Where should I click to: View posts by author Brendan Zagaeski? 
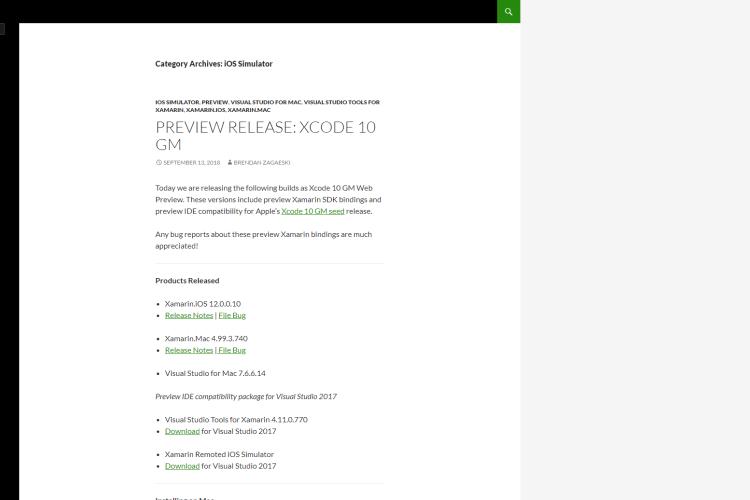[x=262, y=163]
